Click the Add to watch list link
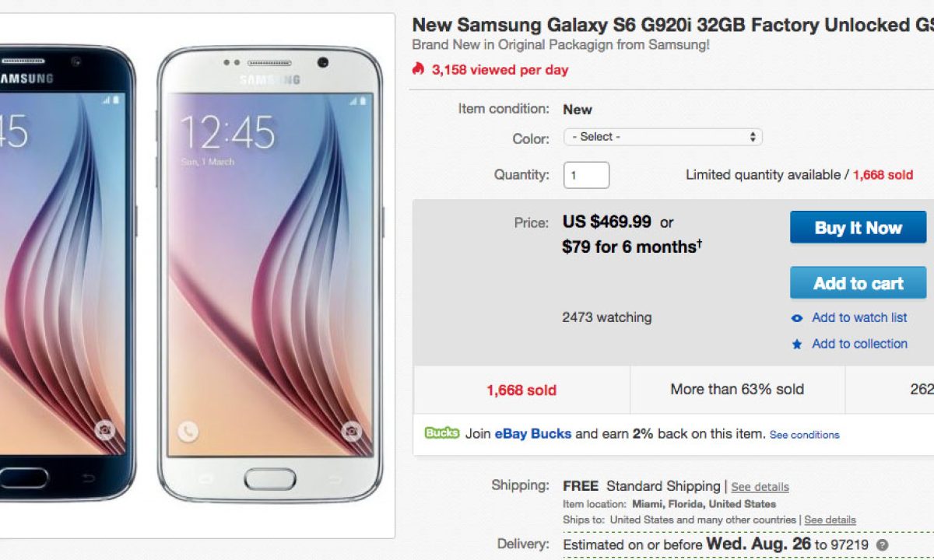The image size is (934, 560). (859, 317)
